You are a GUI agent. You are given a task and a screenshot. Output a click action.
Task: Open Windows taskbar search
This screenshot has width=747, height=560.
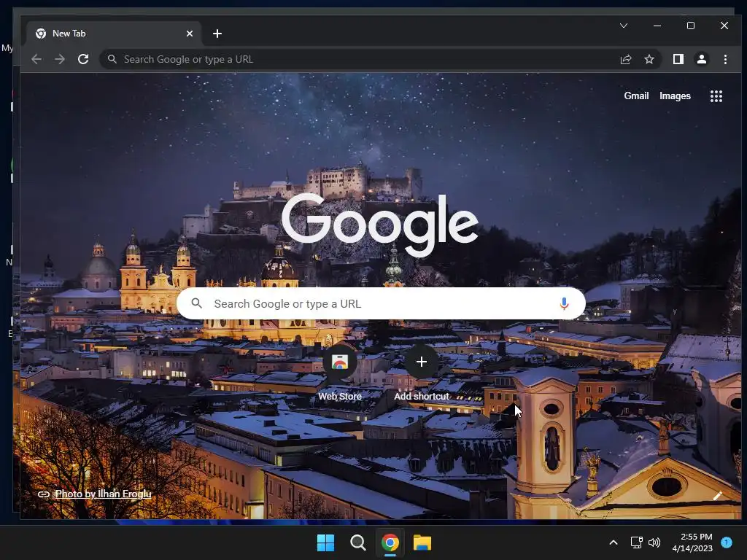coord(357,542)
